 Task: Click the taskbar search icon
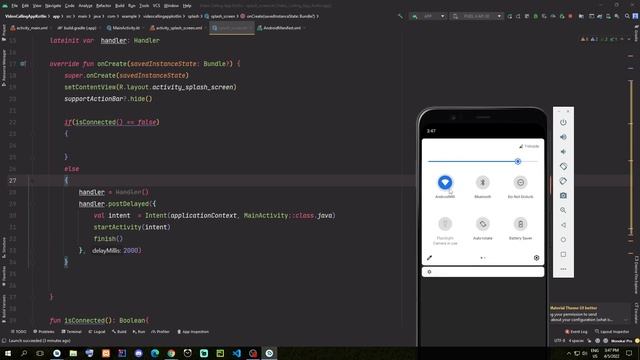(24, 353)
